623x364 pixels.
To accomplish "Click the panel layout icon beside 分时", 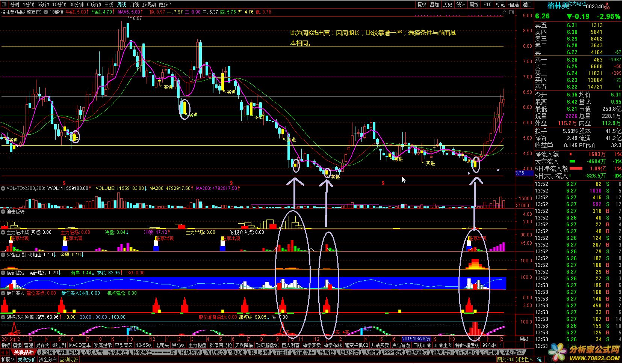I will (4, 5).
